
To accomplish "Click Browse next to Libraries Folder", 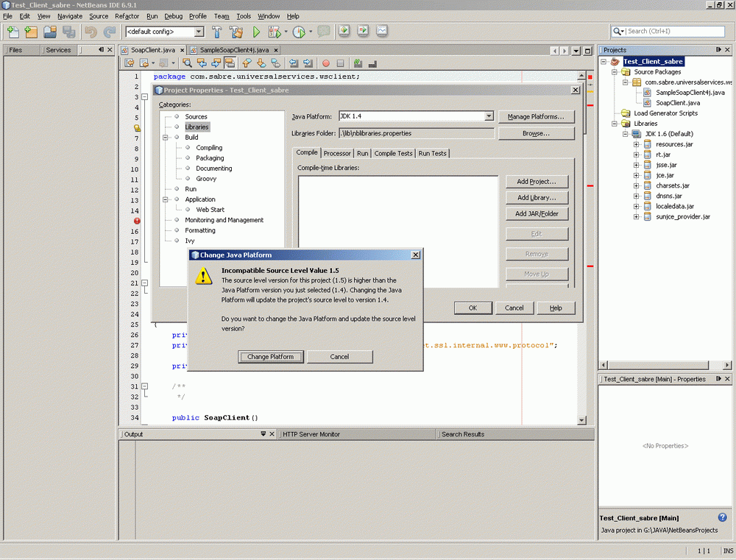I will [536, 133].
